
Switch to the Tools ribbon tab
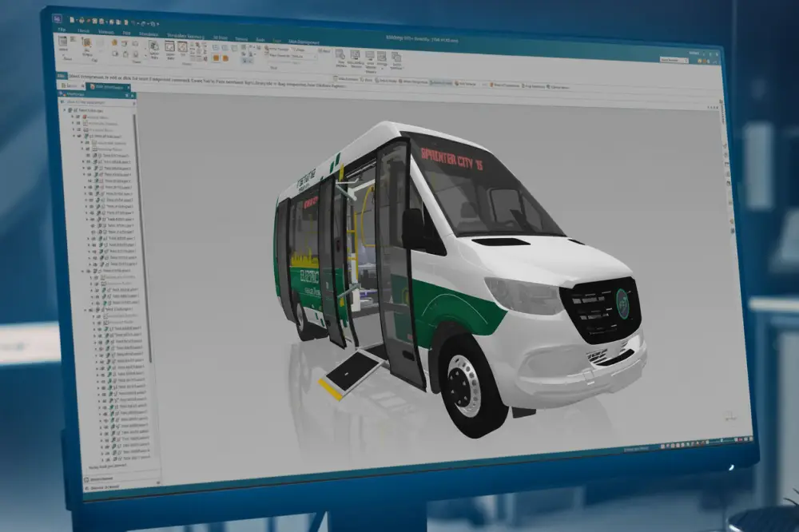[260, 38]
